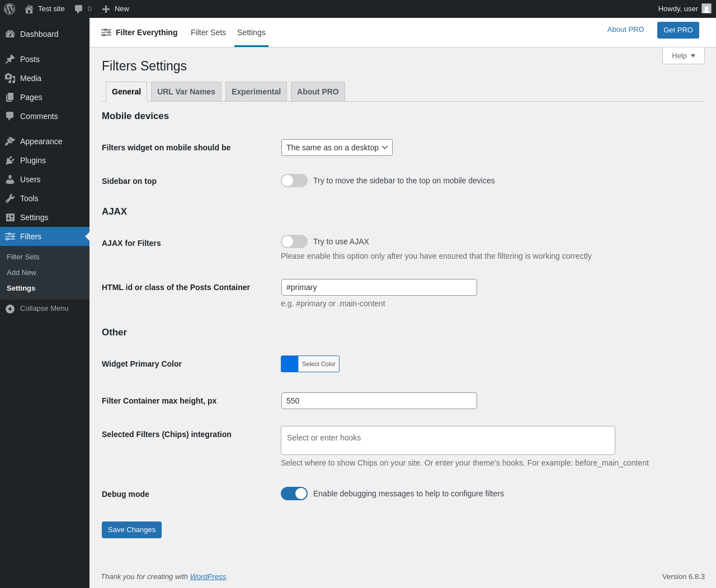The height and width of the screenshot is (588, 716).
Task: Switch to the URL Var Names tab
Action: pos(186,92)
